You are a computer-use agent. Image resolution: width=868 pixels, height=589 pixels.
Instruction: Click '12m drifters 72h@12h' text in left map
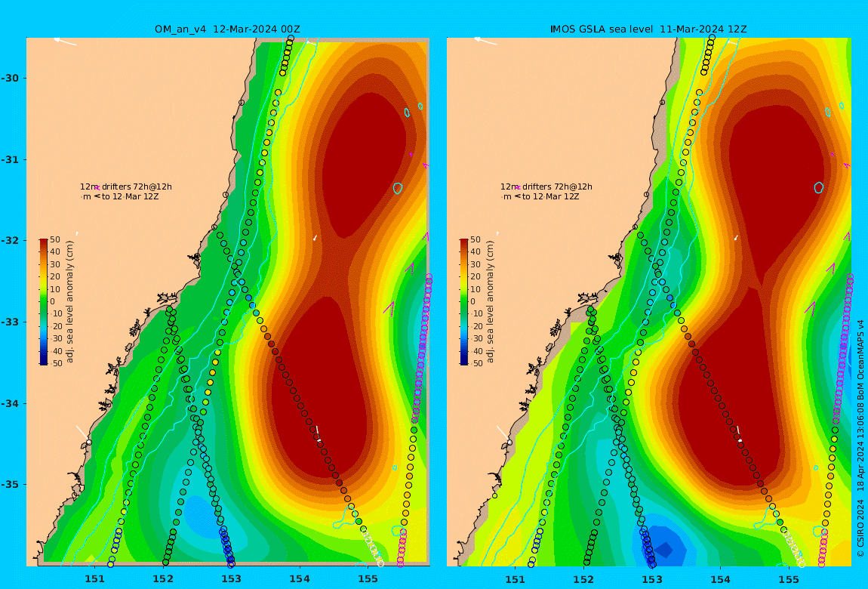125,187
